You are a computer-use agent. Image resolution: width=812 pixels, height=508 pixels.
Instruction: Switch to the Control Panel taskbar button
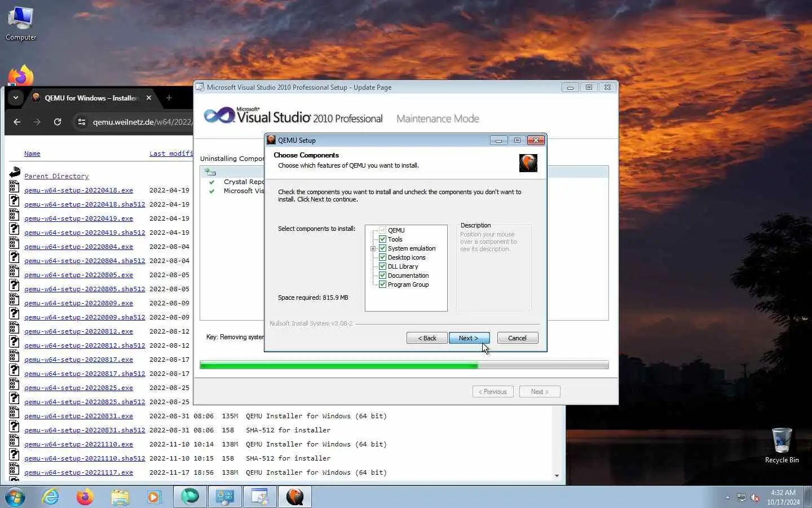(x=225, y=497)
